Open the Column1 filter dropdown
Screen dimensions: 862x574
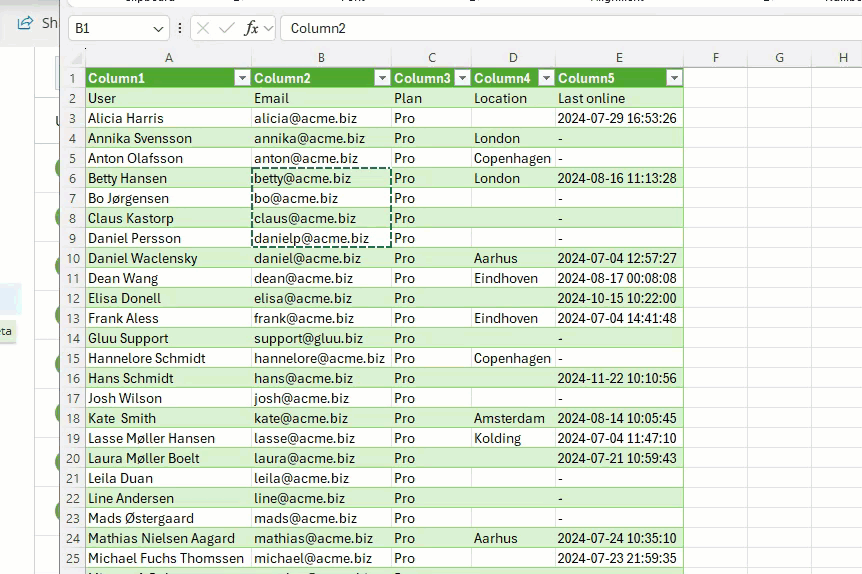point(241,78)
